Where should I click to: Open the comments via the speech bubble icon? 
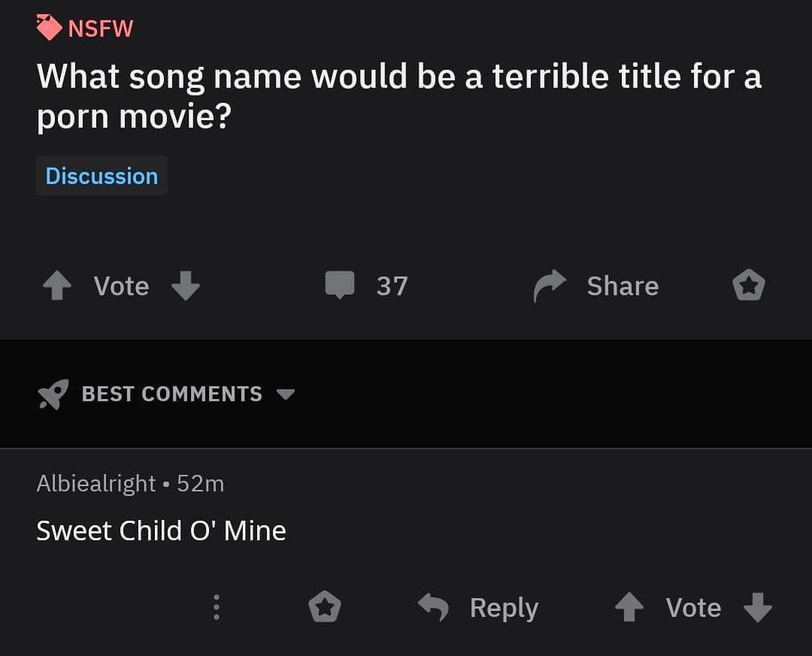pyautogui.click(x=341, y=286)
